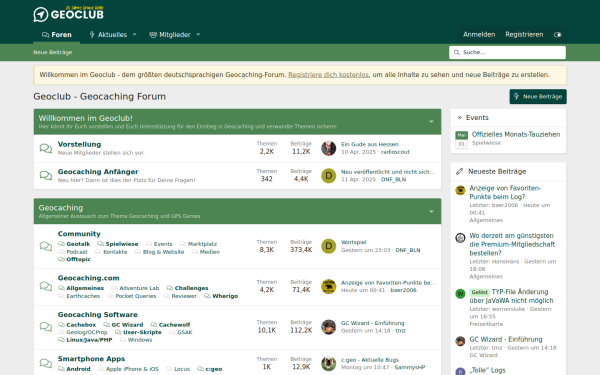Open the Geocaching Anfänger forum

pyautogui.click(x=98, y=172)
